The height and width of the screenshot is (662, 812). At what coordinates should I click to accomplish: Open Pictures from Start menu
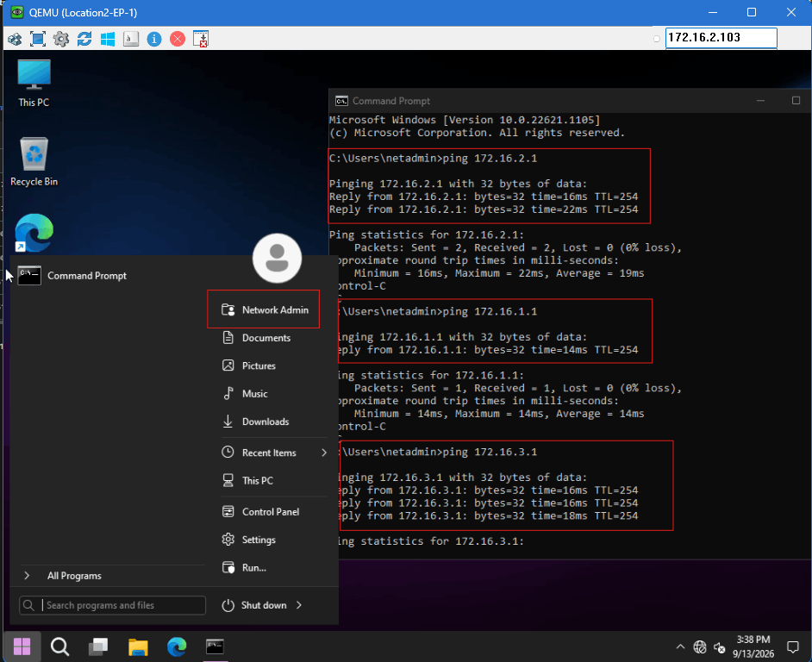[249, 365]
